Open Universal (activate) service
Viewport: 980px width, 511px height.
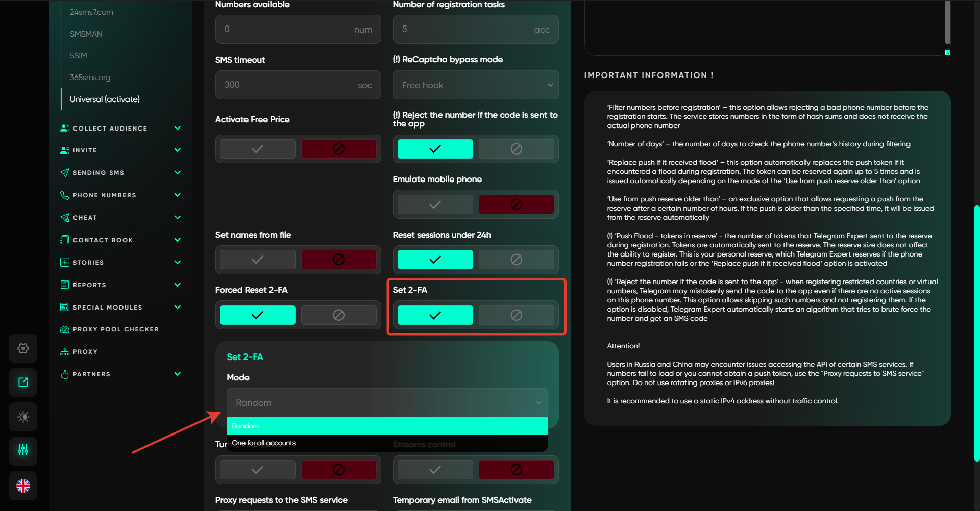tap(105, 99)
